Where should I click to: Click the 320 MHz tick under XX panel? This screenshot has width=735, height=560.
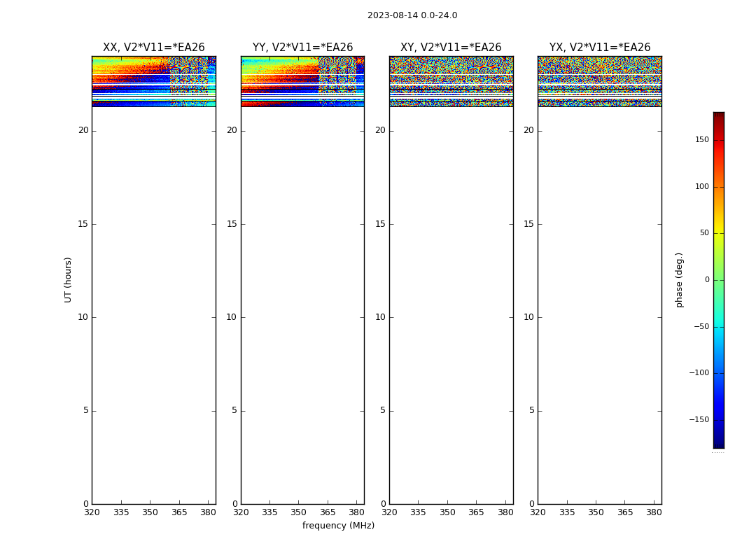point(92,512)
